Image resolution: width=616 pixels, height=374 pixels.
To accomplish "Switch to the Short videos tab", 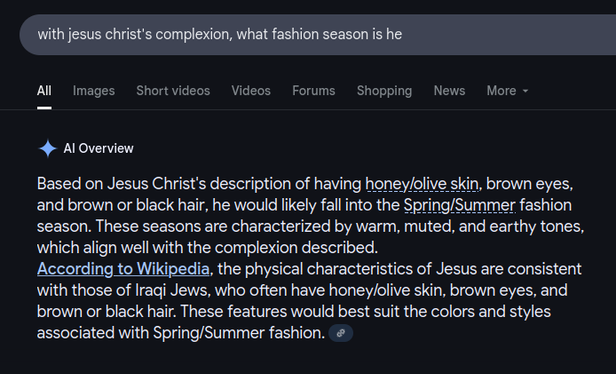I will click(x=173, y=91).
